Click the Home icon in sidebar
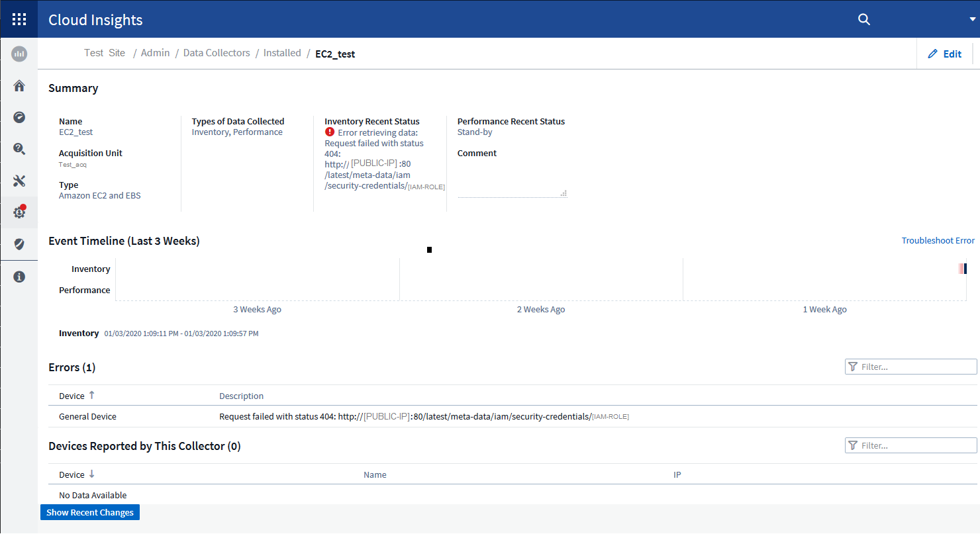This screenshot has height=534, width=980. point(19,85)
